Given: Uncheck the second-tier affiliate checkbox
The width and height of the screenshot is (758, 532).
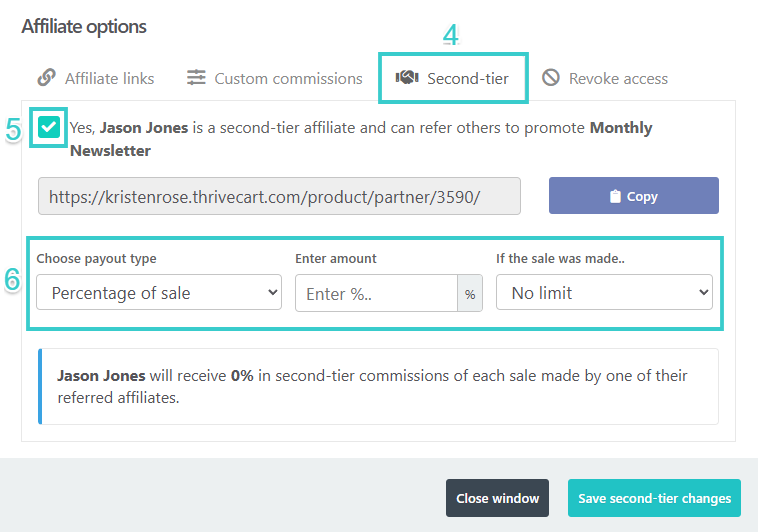Looking at the screenshot, I should (49, 128).
